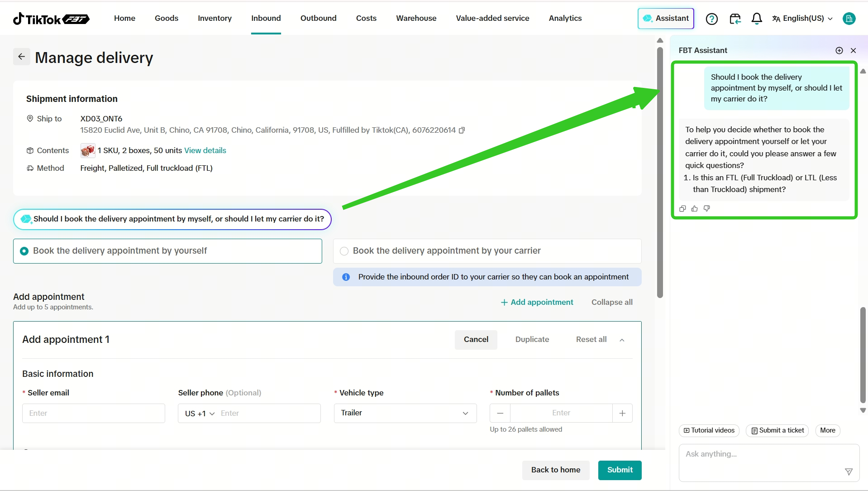
Task: Send message using the assistant send icon
Action: (849, 472)
